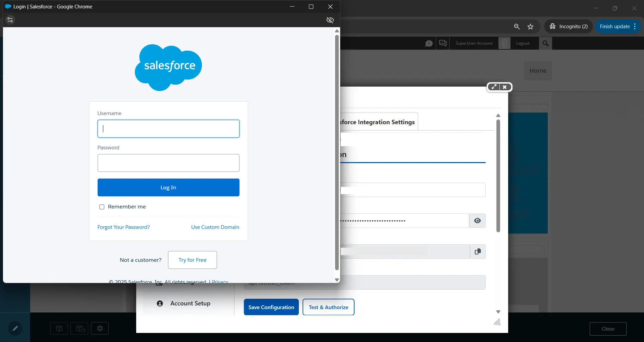Focus the Password input field
Image resolution: width=644 pixels, height=342 pixels.
click(168, 163)
